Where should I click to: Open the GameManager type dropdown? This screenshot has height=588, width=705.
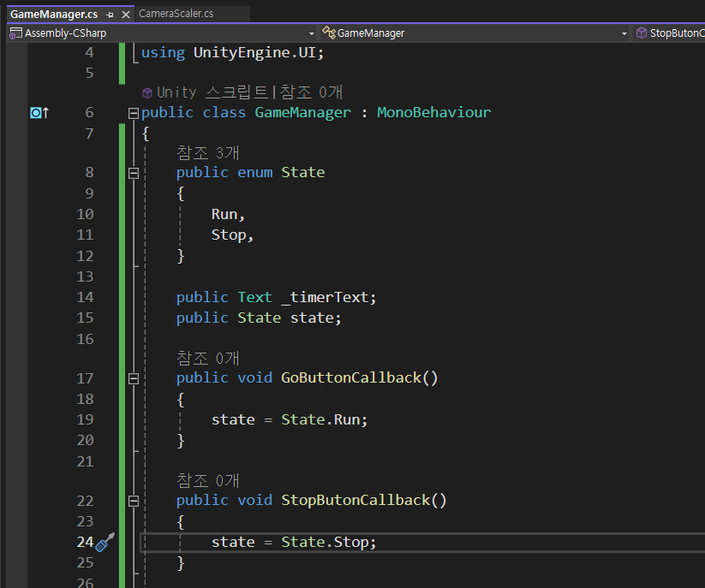[x=624, y=33]
